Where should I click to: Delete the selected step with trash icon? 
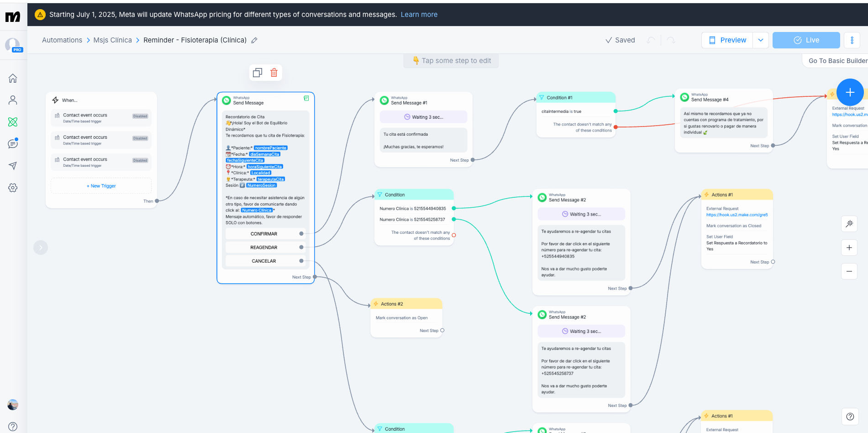point(274,73)
